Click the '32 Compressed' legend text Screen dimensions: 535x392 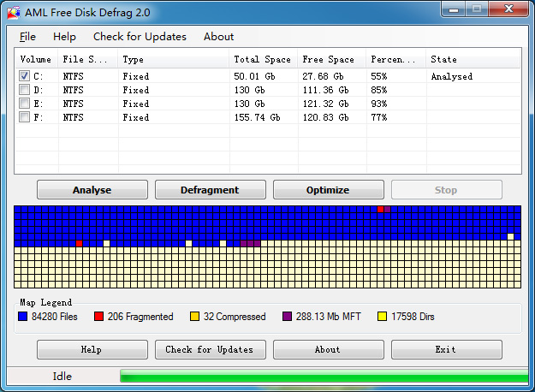pos(235,317)
